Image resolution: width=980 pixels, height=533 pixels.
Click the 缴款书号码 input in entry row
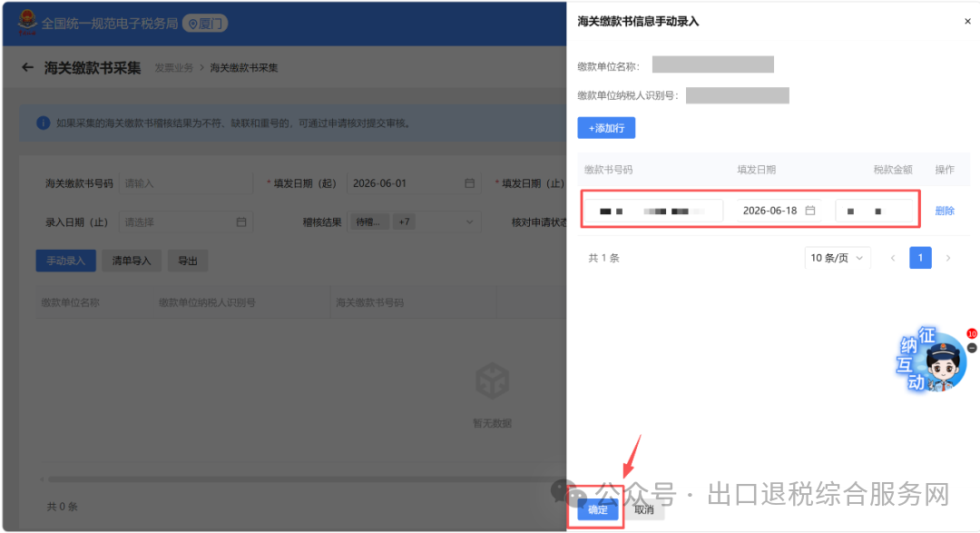(x=653, y=211)
